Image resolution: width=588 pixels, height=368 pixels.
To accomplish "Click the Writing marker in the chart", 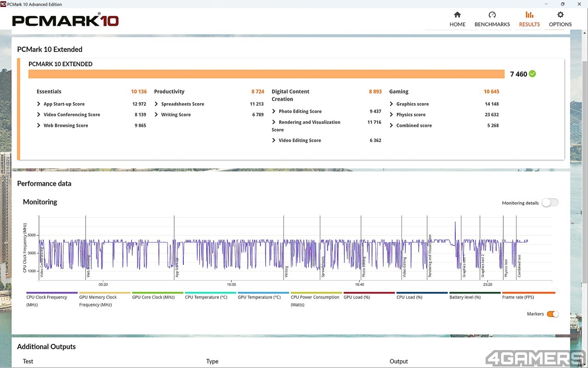I will click(x=286, y=271).
